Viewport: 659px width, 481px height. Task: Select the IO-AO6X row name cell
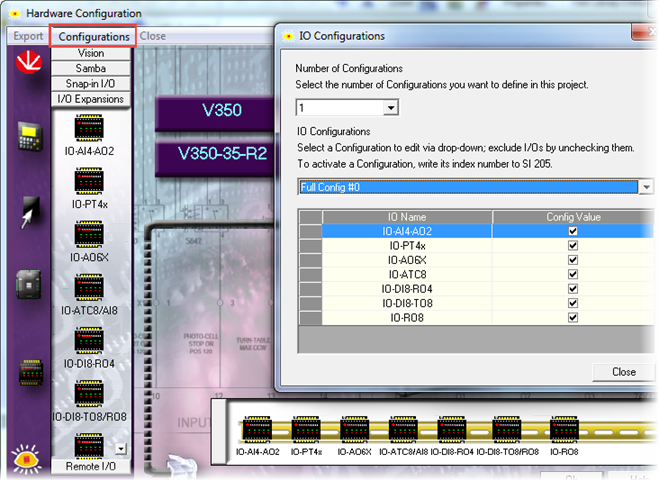(407, 260)
